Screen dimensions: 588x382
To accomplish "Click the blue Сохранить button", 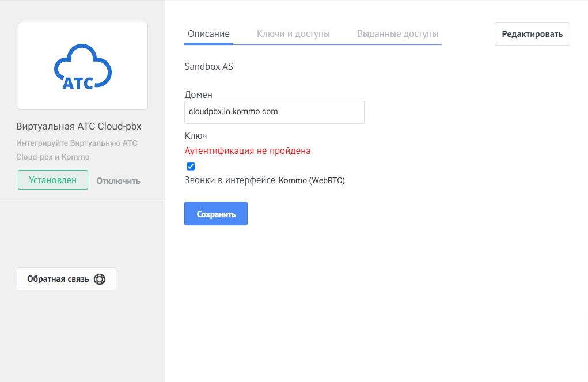I will [216, 214].
